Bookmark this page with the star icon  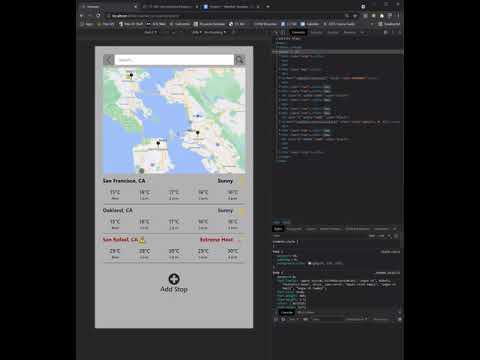(x=355, y=16)
